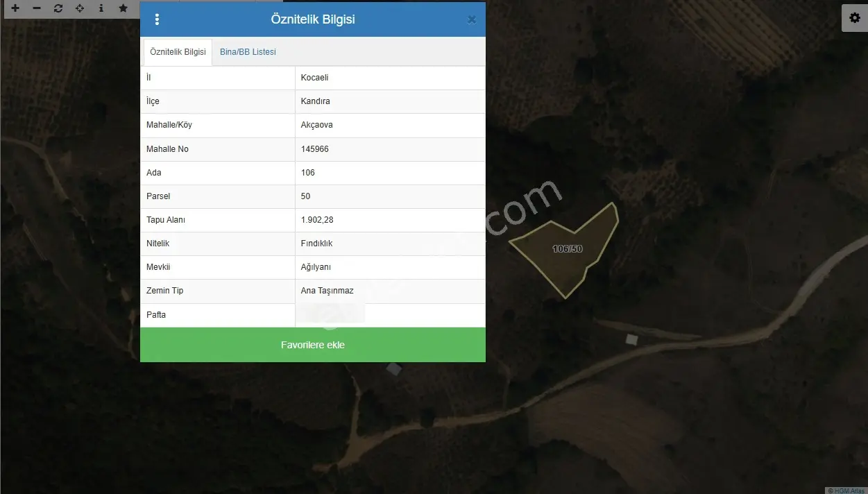Image resolution: width=868 pixels, height=494 pixels.
Task: Switch to Bina/BB Listesi tab
Action: 248,52
